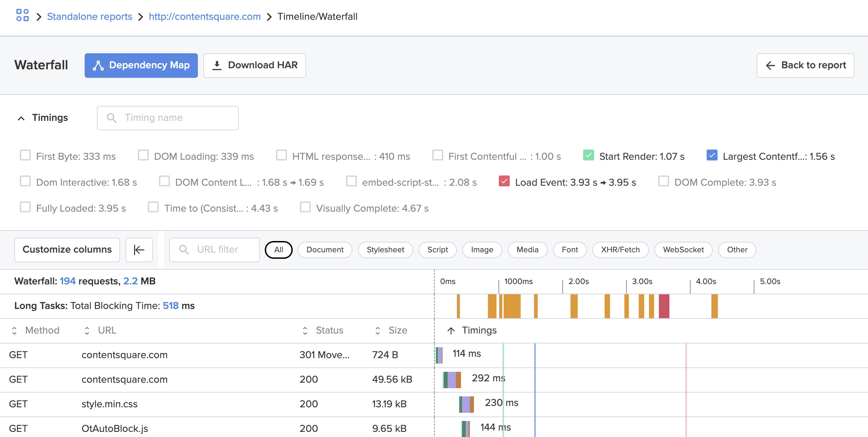Click the sort control next to Method header

pos(14,330)
